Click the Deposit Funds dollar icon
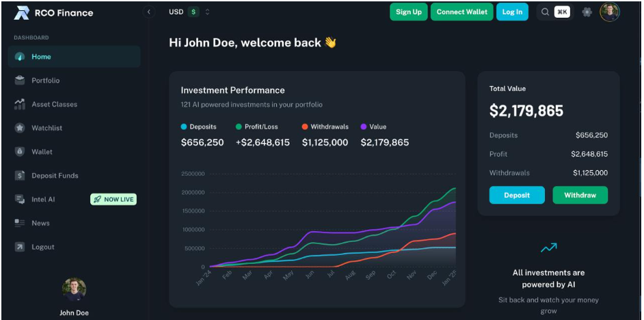The width and height of the screenshot is (644, 320). 20,176
